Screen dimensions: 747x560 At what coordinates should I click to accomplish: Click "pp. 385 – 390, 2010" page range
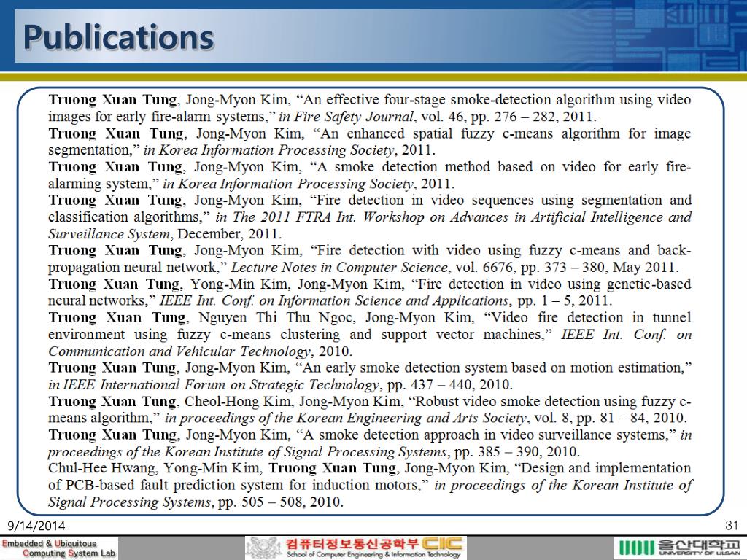coord(517,452)
